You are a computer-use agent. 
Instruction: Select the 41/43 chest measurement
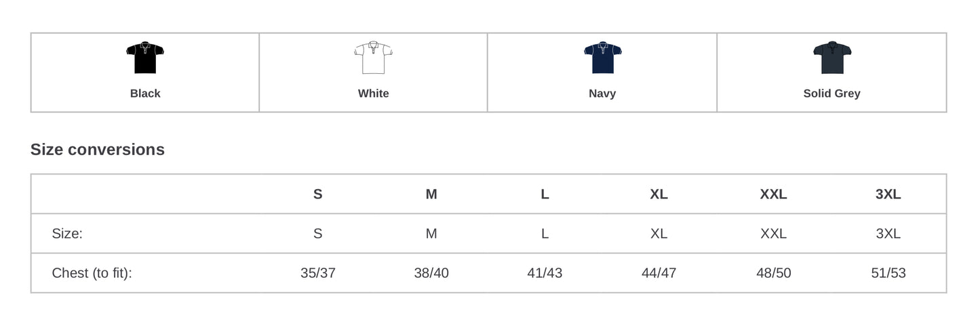tap(545, 273)
